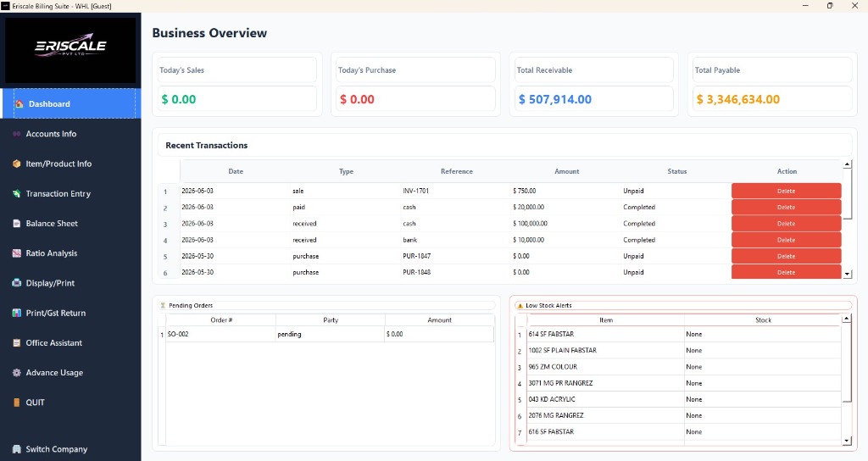Open the Balance Sheet view
This screenshot has height=461, width=868.
tap(70, 224)
